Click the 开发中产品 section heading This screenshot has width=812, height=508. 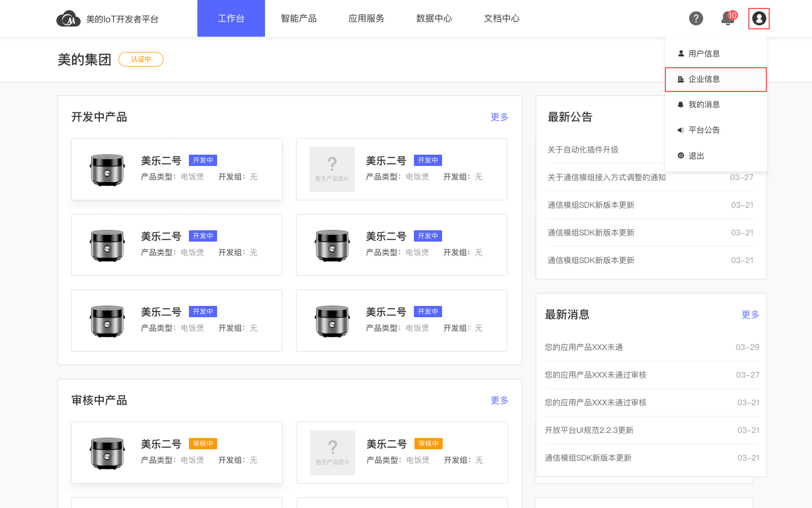click(x=99, y=117)
